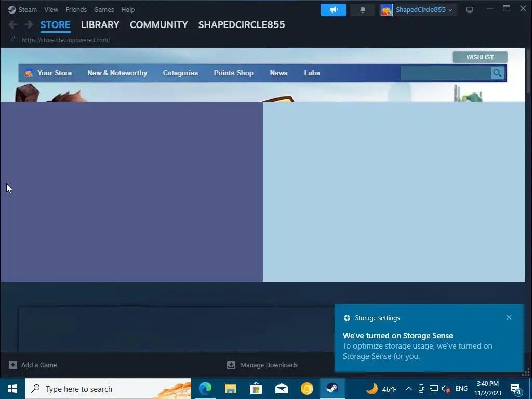532x399 pixels.
Task: Click the muted volume tray icon
Action: tap(446, 389)
